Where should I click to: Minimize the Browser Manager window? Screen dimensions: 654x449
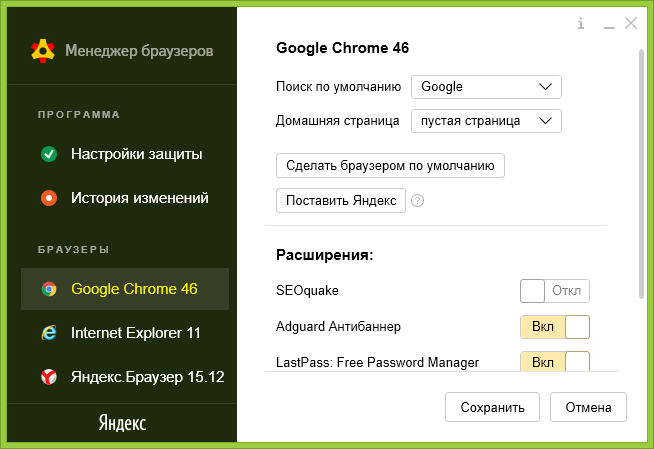609,28
